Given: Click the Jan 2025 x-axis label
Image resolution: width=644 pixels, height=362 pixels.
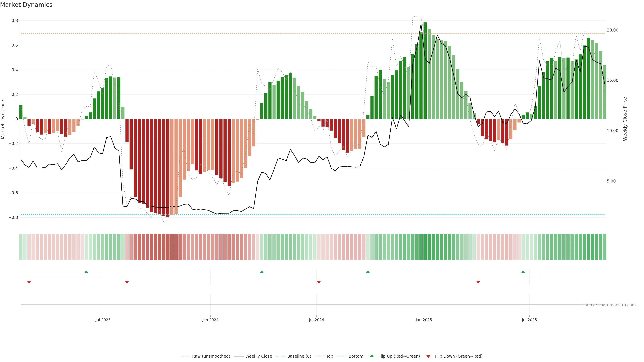Looking at the screenshot, I should pos(423,320).
